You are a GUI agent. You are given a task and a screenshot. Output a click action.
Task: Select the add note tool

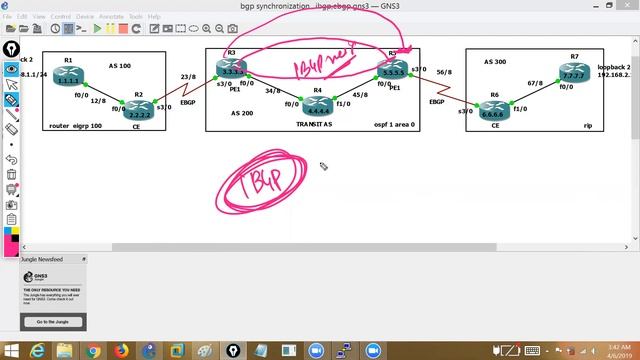(x=154, y=29)
